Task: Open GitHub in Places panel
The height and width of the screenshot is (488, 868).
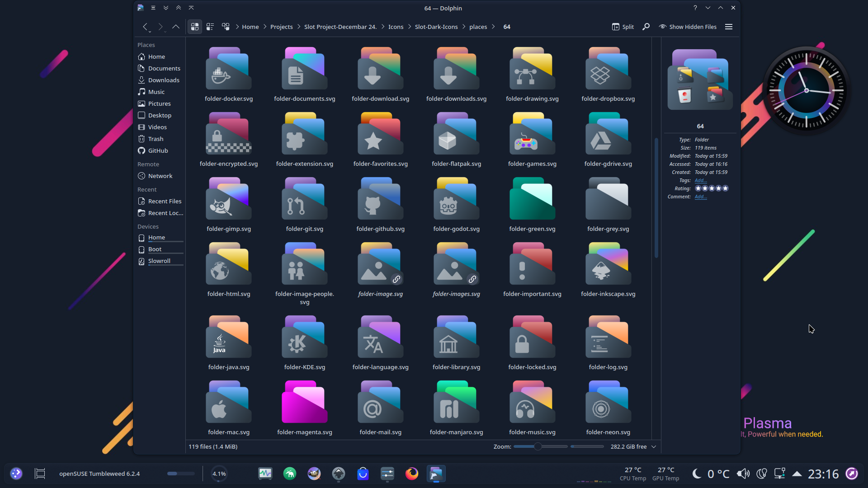Action: coord(160,150)
